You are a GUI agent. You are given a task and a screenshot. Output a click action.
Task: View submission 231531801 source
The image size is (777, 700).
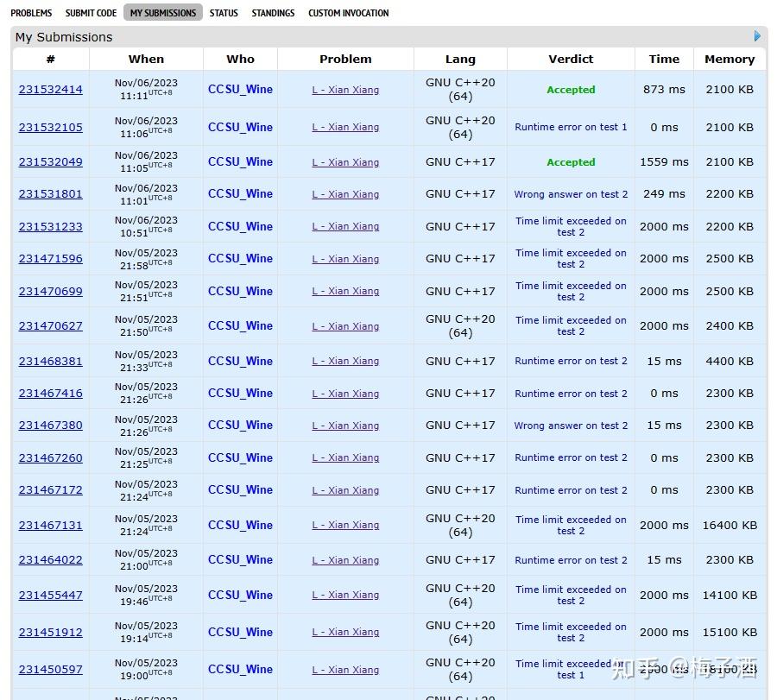[x=51, y=194]
